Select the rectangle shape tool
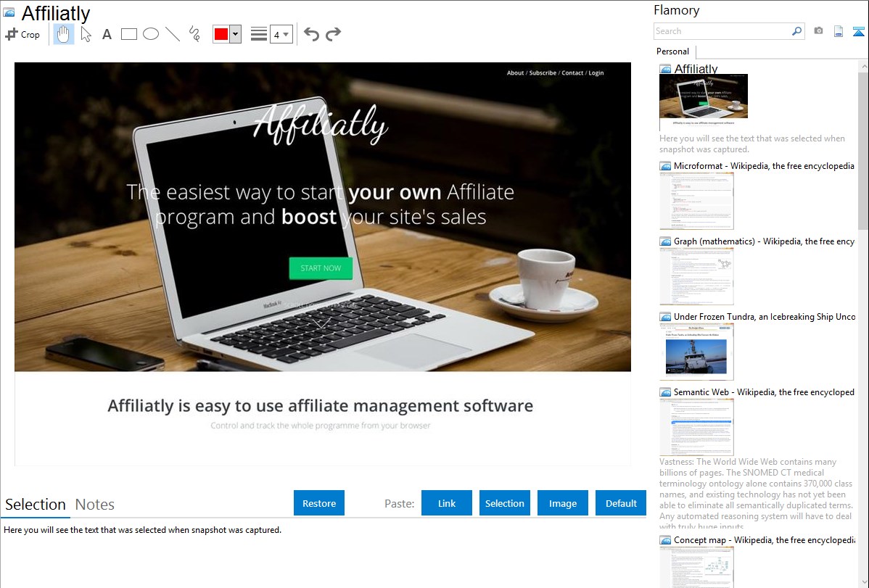The image size is (869, 588). 128,34
